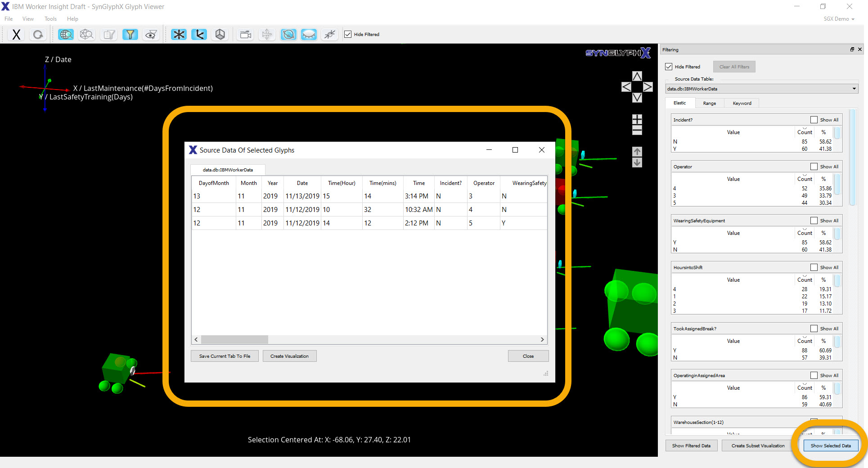
Task: Open the Help menu
Action: [72, 19]
